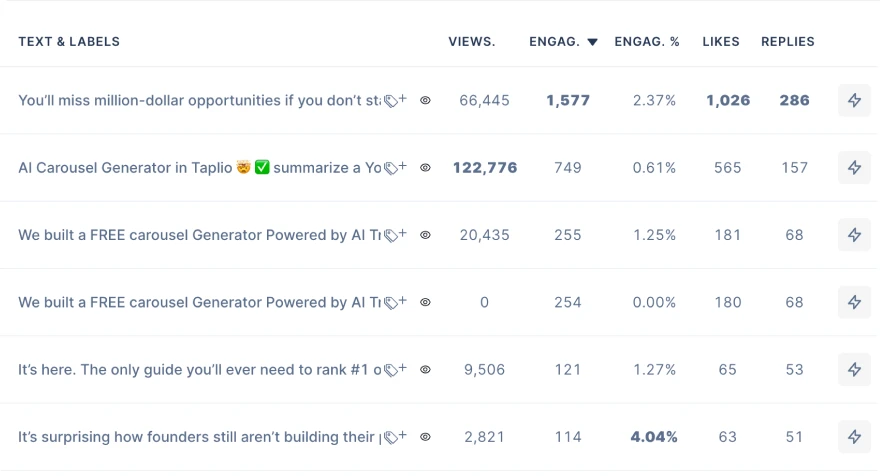Add label tag to founders post
The height and width of the screenshot is (476, 880).
(396, 437)
